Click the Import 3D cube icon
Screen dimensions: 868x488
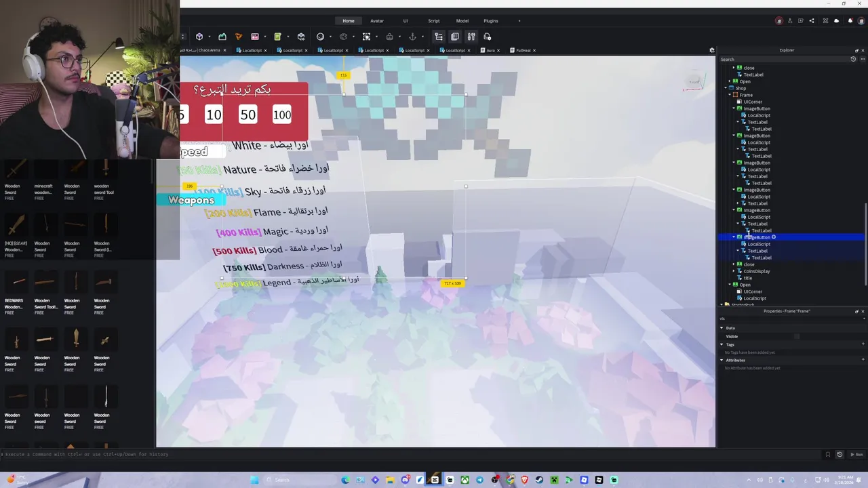coord(301,37)
